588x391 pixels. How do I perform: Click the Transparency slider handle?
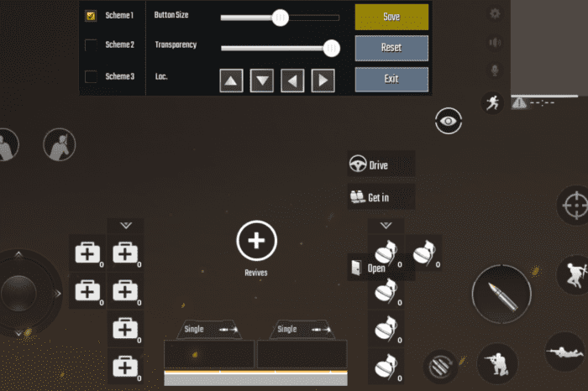tap(332, 48)
